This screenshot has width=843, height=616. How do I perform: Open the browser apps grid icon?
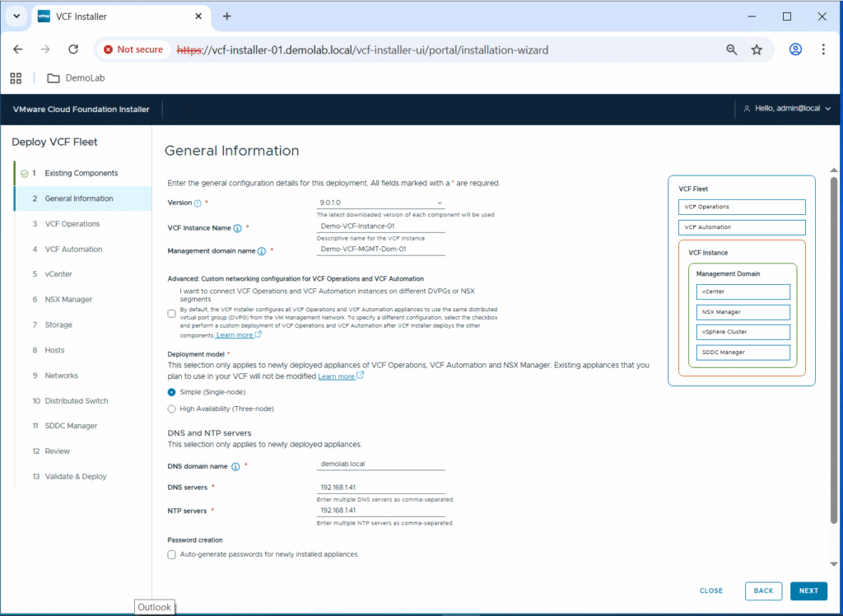[x=16, y=78]
